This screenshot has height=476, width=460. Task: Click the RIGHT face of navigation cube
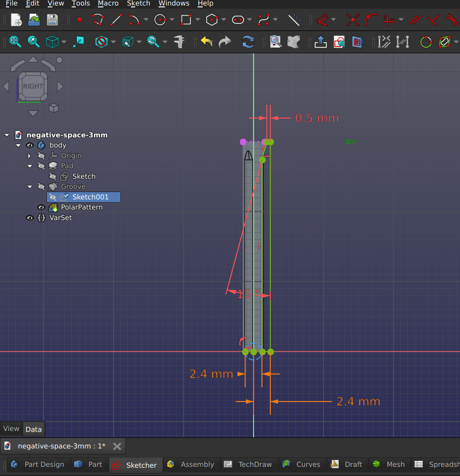pos(33,86)
